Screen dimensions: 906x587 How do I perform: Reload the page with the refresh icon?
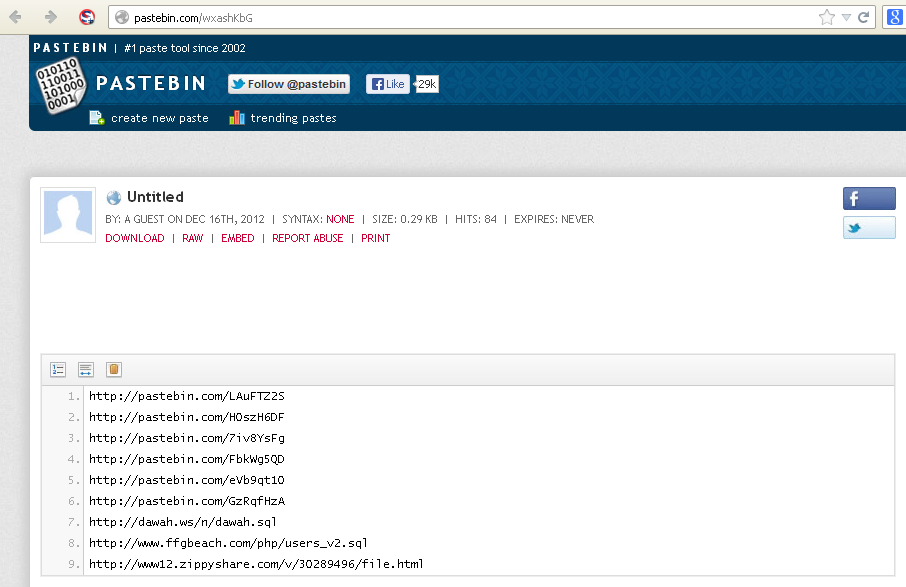coord(863,17)
